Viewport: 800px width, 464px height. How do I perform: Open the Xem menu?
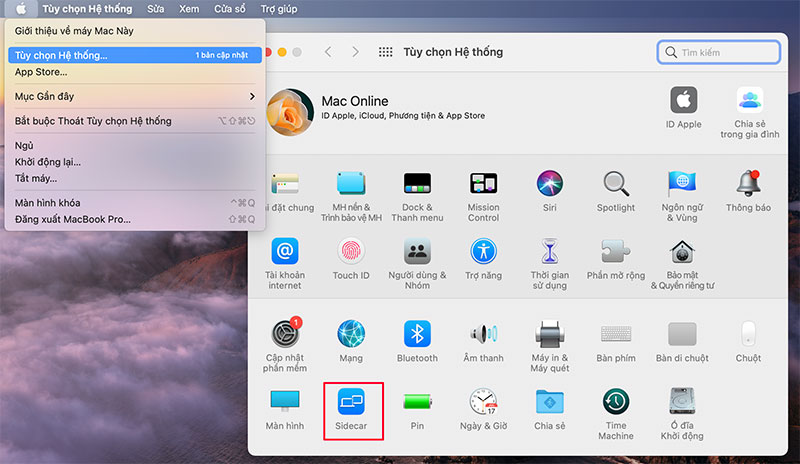tap(189, 9)
